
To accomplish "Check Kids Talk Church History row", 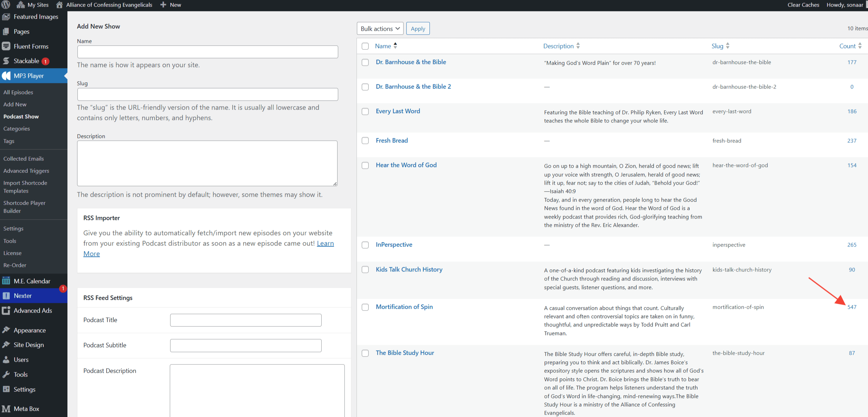I will pyautogui.click(x=365, y=269).
